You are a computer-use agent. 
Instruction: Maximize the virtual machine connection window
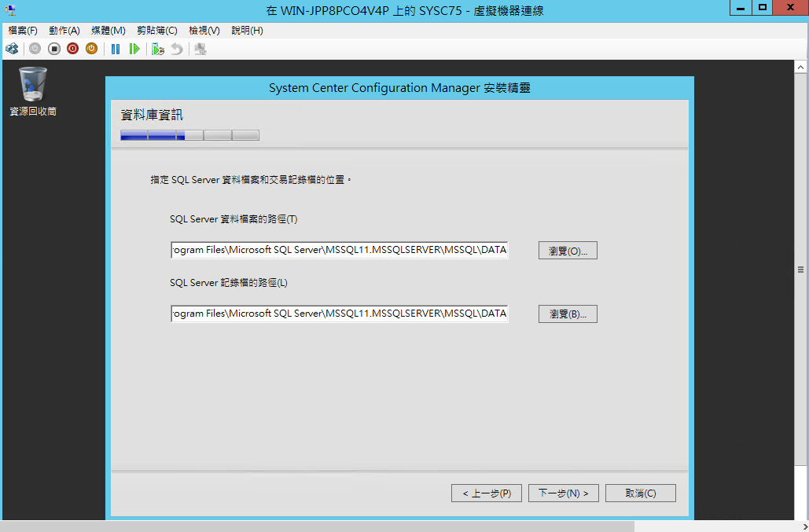point(762,8)
